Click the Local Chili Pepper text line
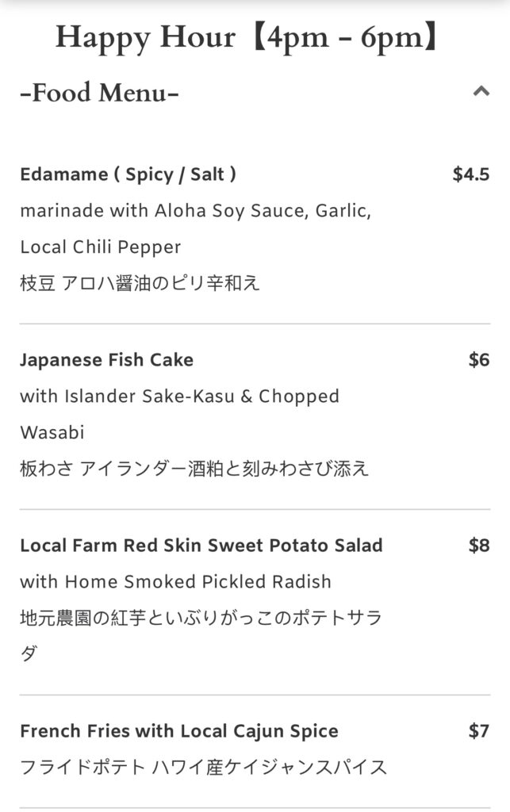The image size is (510, 812). click(x=101, y=247)
